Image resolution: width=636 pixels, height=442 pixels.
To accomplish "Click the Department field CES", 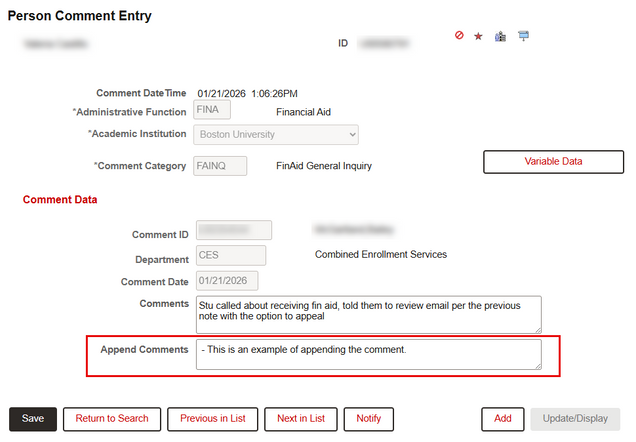I will click(x=231, y=255).
